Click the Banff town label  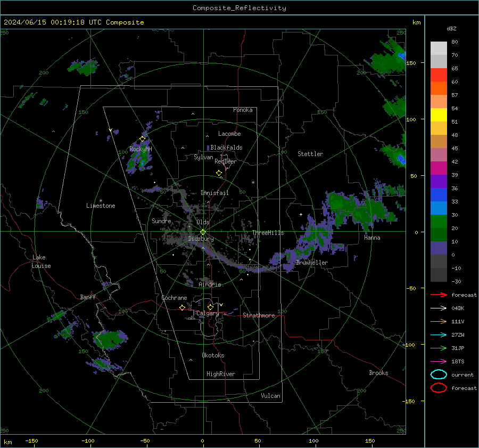click(x=88, y=297)
